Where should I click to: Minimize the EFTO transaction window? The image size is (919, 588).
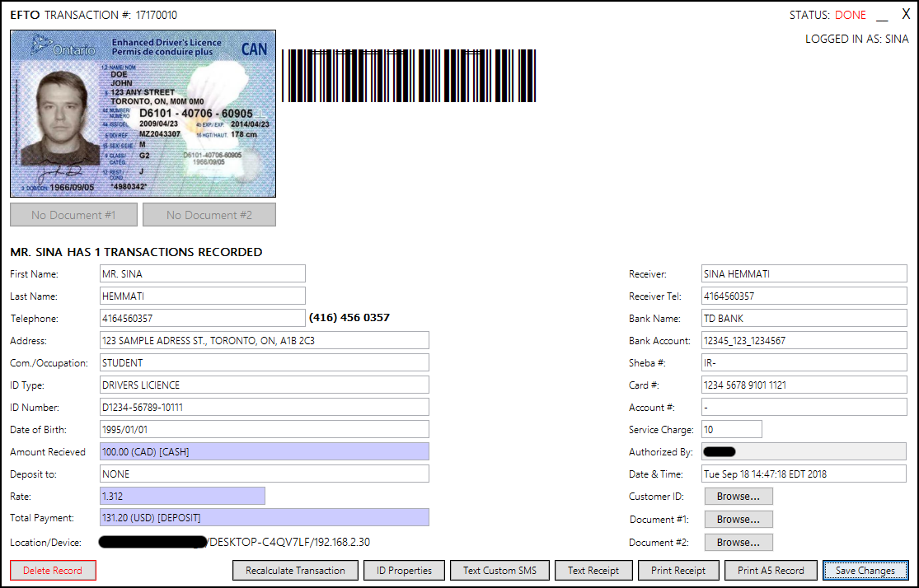pos(882,16)
